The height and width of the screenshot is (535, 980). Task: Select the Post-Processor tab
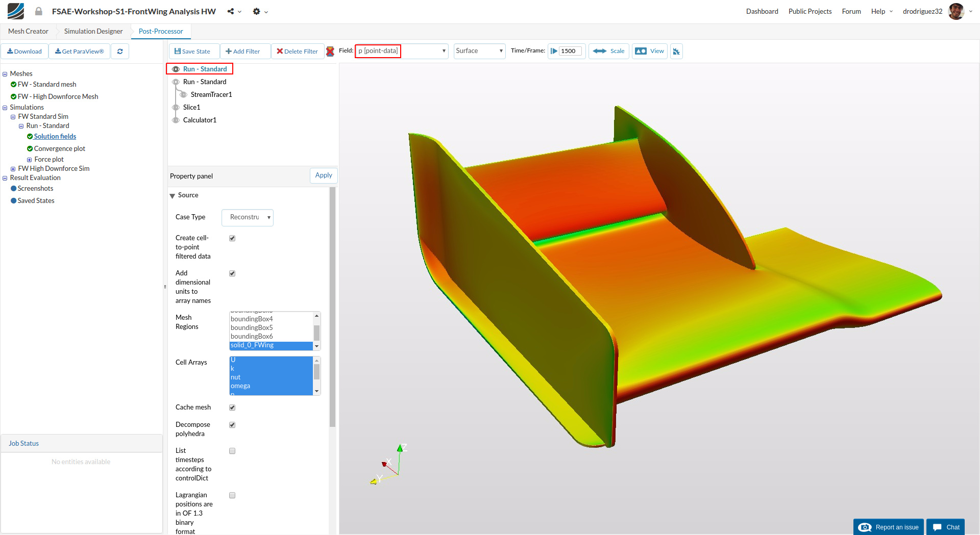pos(161,32)
